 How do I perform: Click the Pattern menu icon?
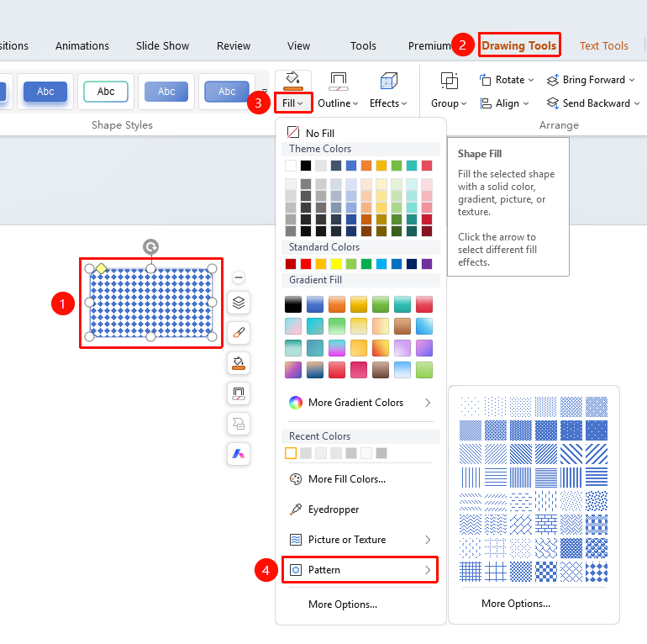(x=296, y=570)
